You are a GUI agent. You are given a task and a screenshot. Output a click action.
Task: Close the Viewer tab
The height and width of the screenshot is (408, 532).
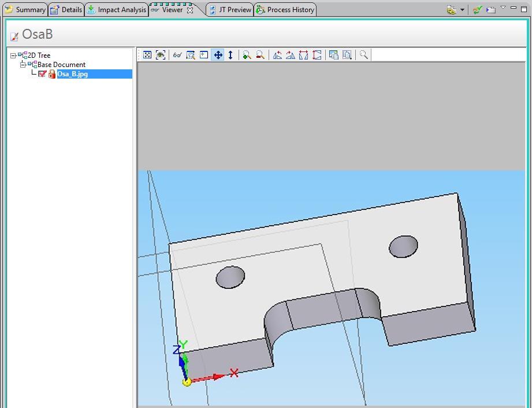click(191, 10)
